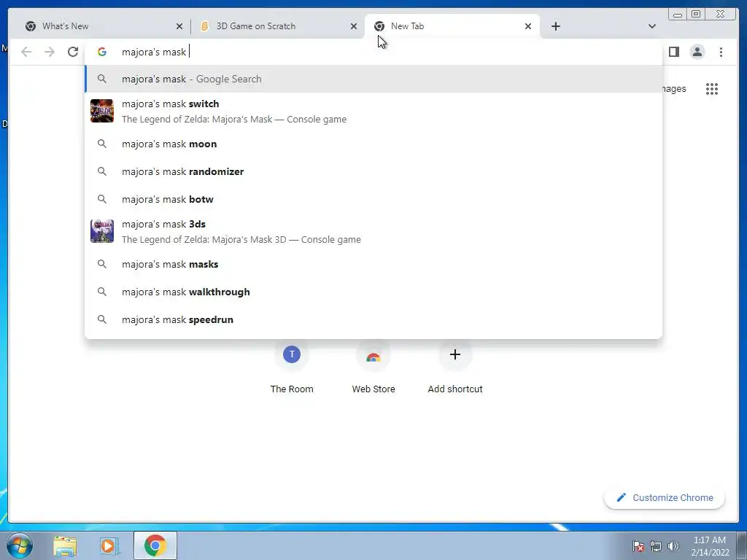Image resolution: width=747 pixels, height=560 pixels.
Task: Click the Google G icon in address bar
Action: (102, 52)
